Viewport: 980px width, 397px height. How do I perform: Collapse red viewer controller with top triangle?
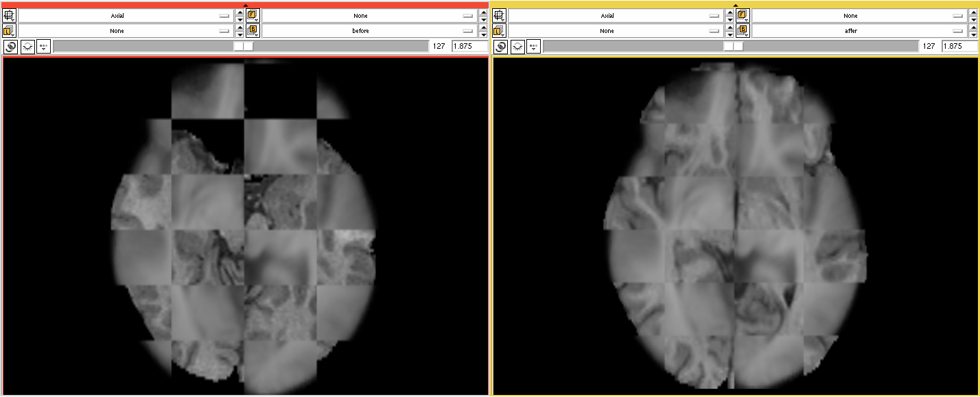[x=245, y=5]
